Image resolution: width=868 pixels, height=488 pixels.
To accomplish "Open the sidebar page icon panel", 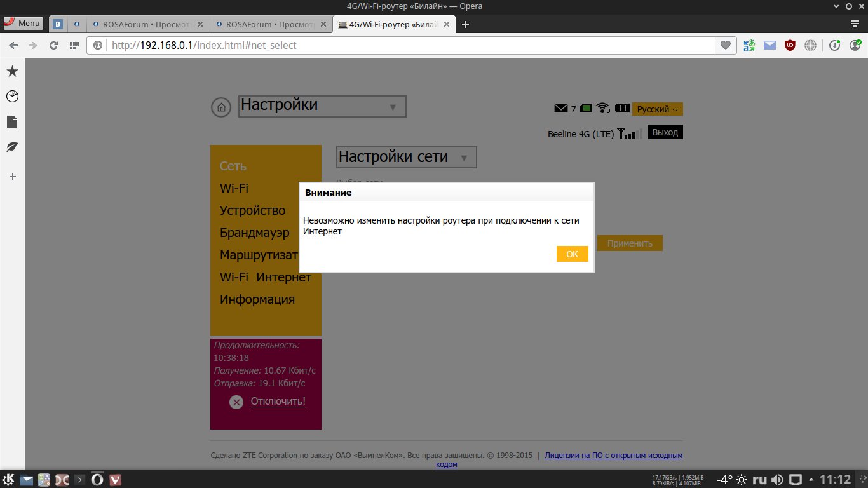I will tap(12, 121).
